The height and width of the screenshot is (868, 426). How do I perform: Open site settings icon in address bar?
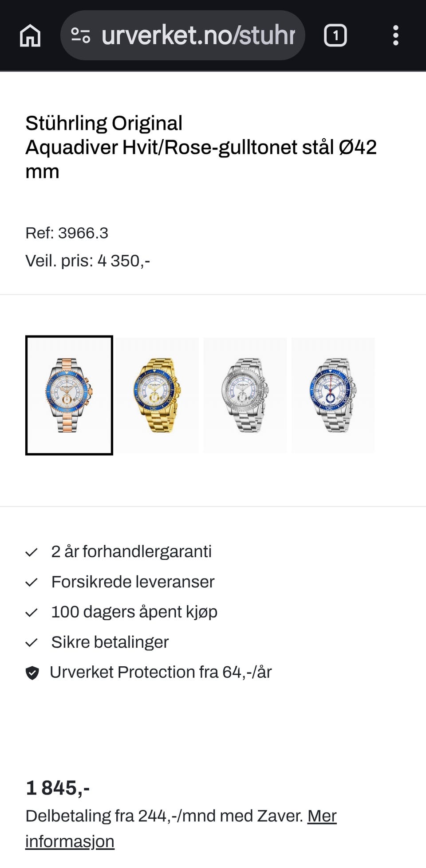(x=81, y=35)
